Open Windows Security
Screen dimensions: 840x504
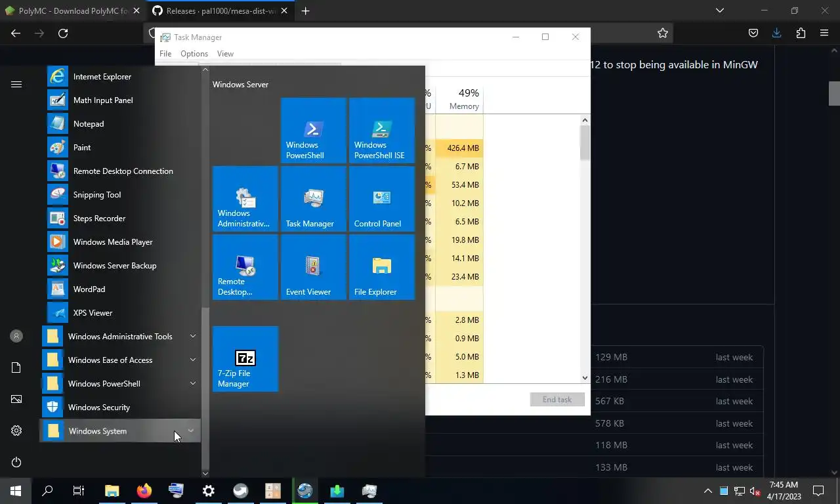pyautogui.click(x=121, y=408)
